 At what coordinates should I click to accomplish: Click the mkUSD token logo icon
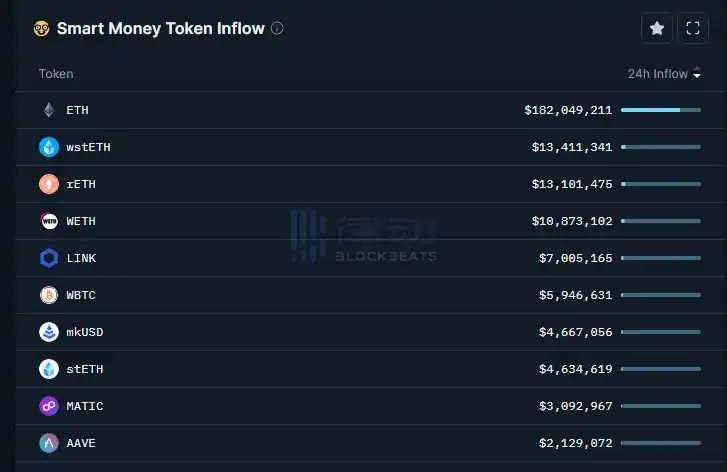point(49,332)
